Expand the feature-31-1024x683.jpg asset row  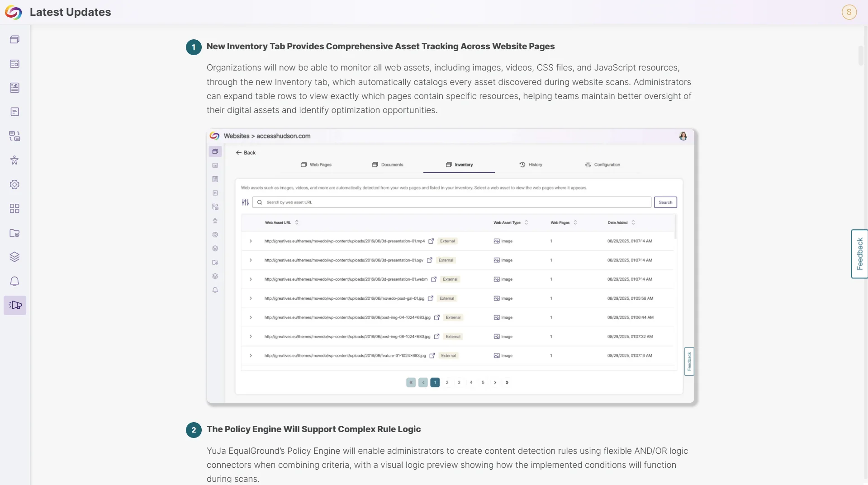251,356
